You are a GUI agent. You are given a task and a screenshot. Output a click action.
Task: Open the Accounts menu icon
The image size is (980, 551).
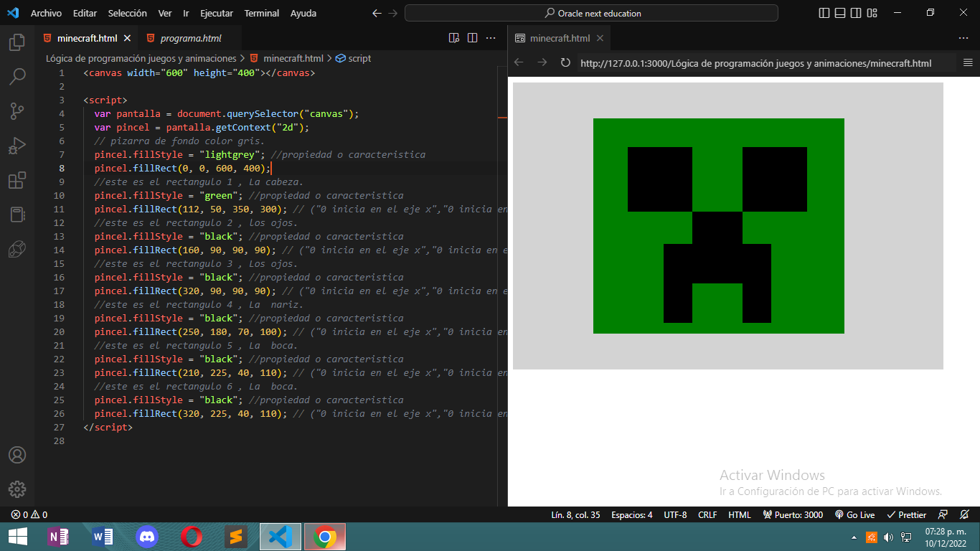17,455
